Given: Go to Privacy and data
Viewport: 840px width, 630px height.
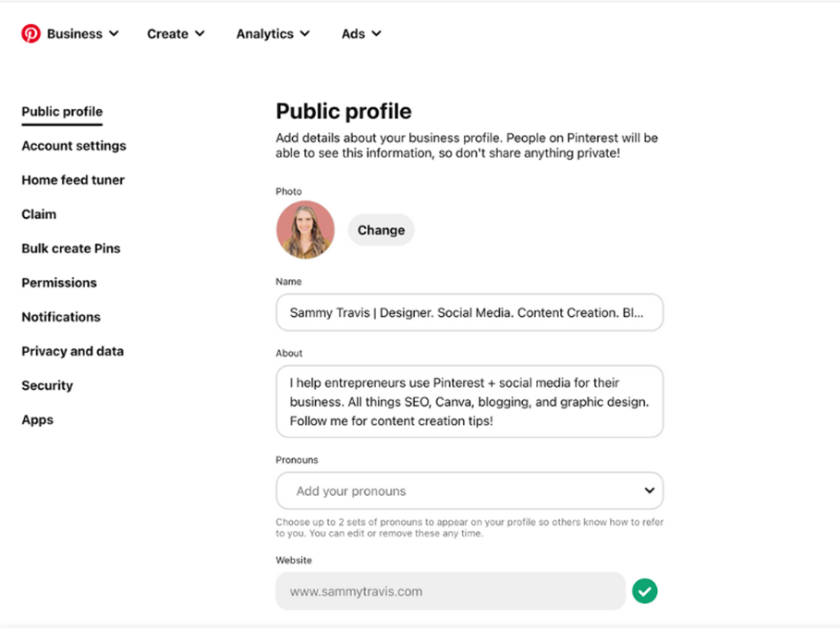Looking at the screenshot, I should click(x=72, y=351).
